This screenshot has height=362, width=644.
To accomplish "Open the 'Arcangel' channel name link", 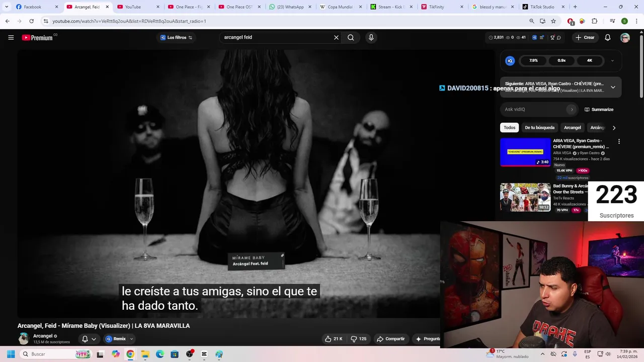I will pos(43,336).
